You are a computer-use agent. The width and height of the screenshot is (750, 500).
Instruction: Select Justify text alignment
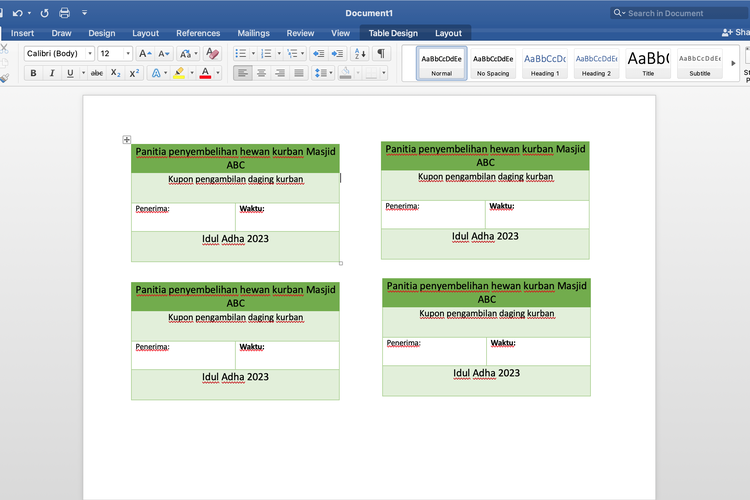coord(299,73)
